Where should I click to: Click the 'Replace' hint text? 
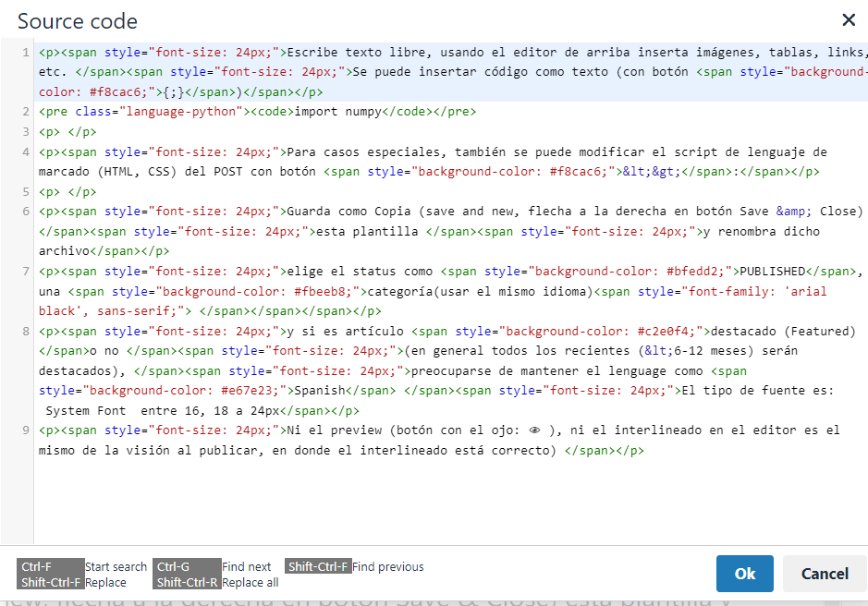pyautogui.click(x=105, y=582)
